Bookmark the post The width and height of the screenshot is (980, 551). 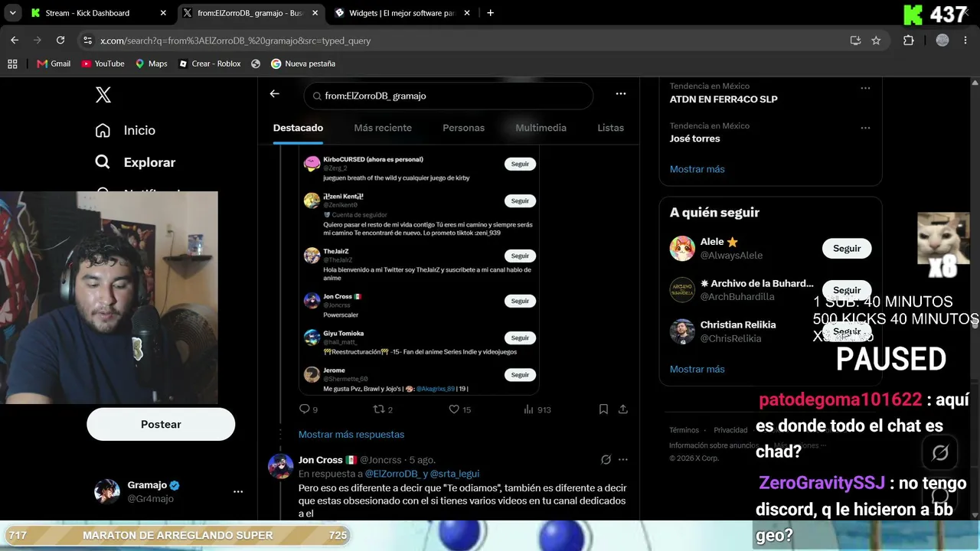[603, 409]
